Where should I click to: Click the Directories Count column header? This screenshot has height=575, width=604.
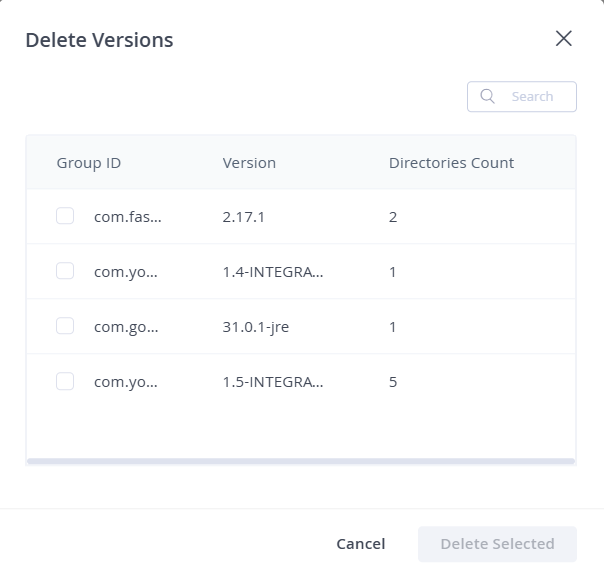(x=451, y=163)
